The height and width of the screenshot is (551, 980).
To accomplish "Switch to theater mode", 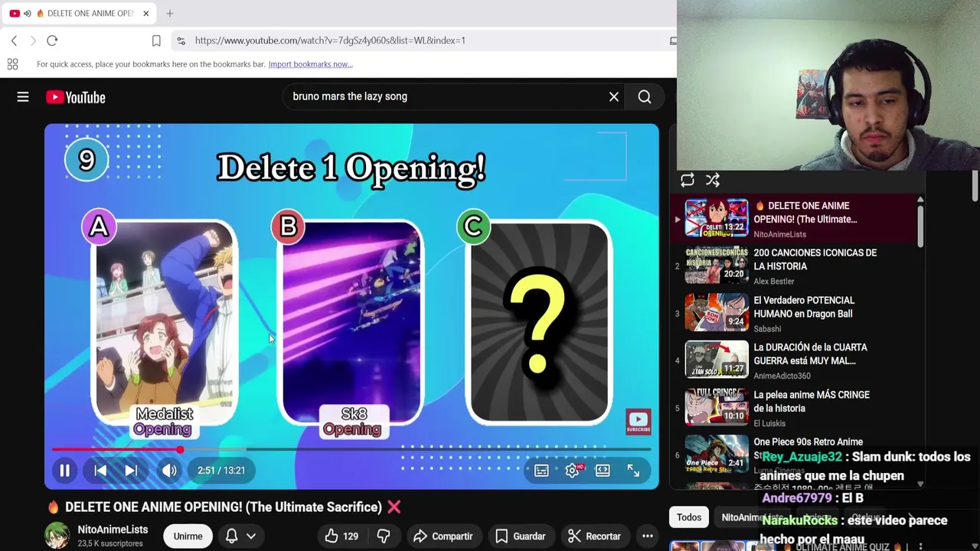I will click(603, 471).
